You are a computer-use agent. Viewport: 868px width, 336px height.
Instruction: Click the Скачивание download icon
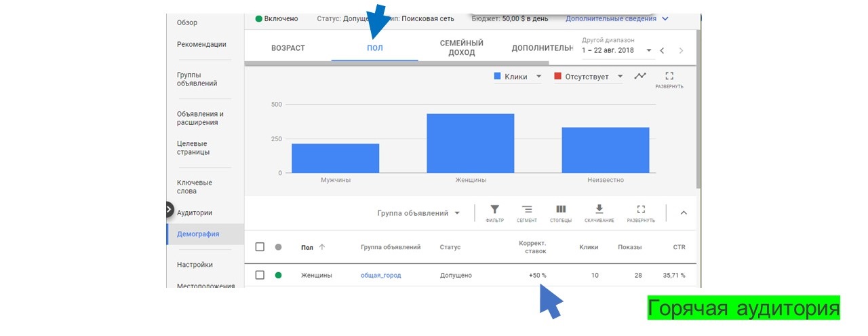pyautogui.click(x=599, y=210)
